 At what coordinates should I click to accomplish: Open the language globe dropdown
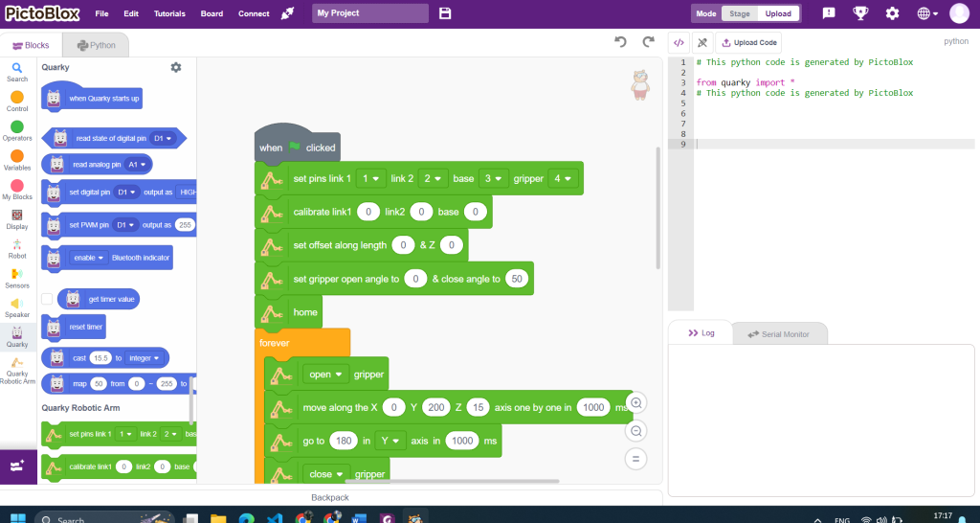927,13
